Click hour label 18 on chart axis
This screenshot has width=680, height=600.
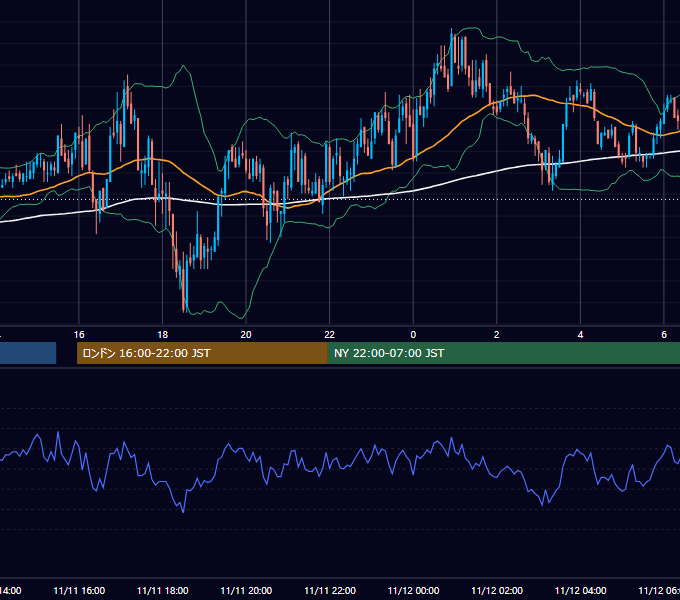[162, 335]
